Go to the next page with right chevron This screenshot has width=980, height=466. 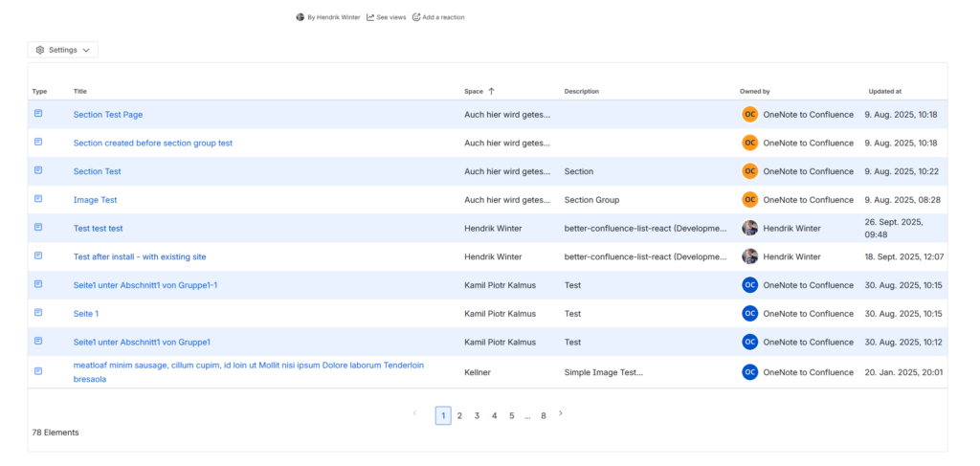point(561,414)
